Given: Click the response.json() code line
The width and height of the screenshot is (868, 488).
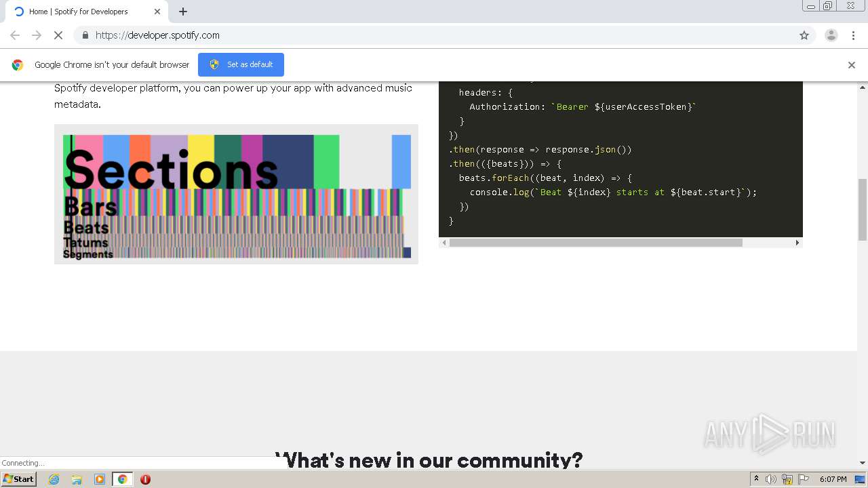Looking at the screenshot, I should [x=540, y=149].
